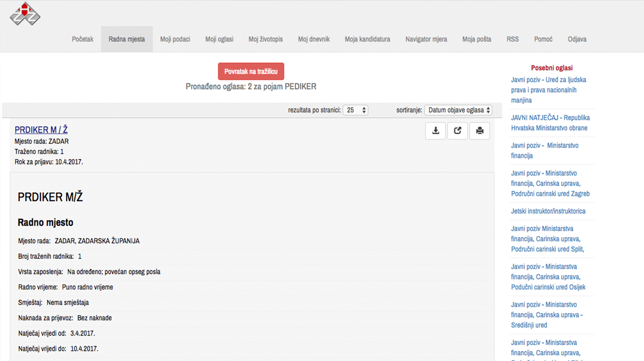Open the Jetski instruktor/instruktorica ad
Viewport: 644px width, 361px height.
click(x=548, y=211)
